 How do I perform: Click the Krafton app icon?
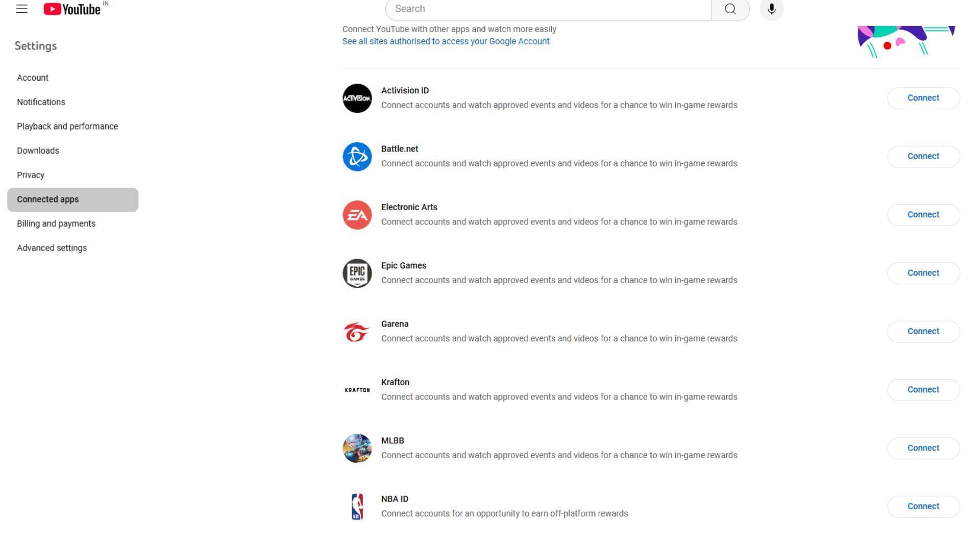[x=357, y=390]
